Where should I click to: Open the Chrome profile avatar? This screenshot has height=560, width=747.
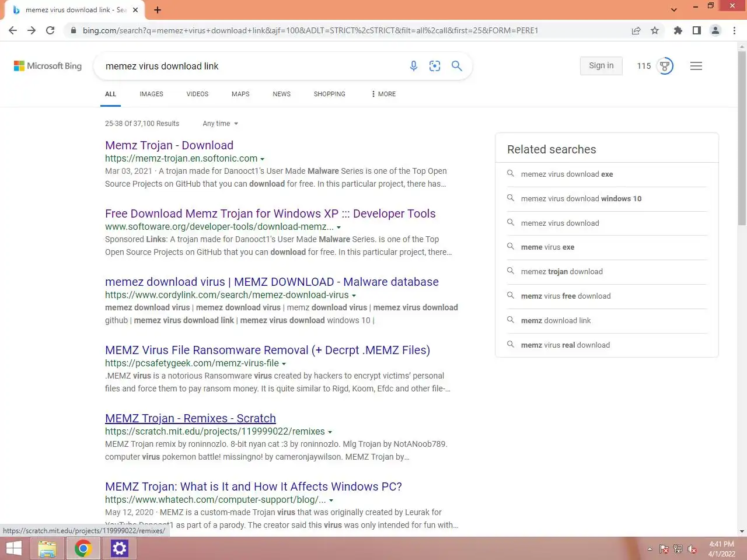point(715,30)
